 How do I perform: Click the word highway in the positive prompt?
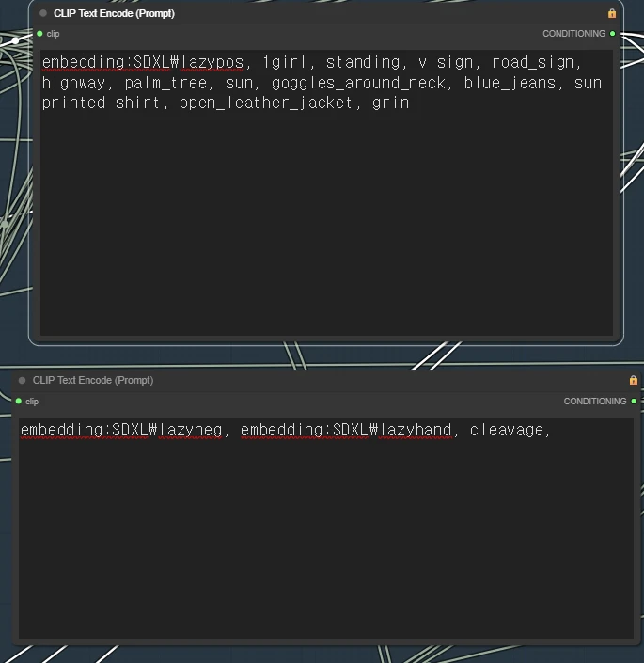click(x=73, y=83)
